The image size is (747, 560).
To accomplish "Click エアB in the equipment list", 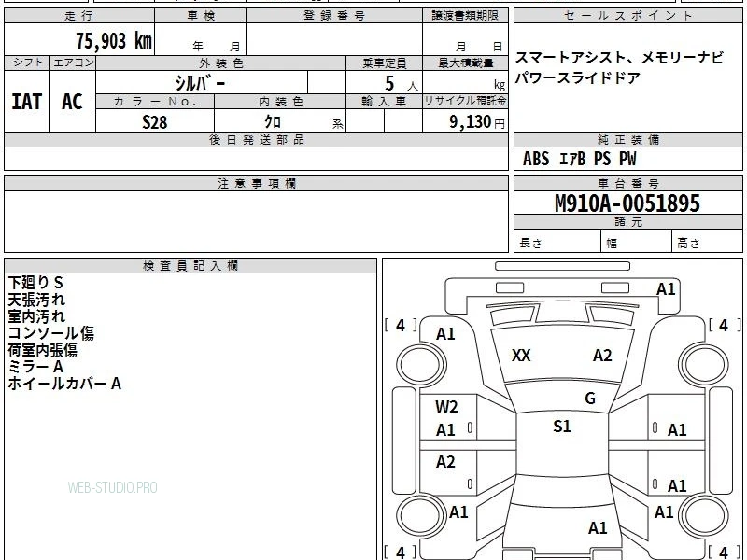I will [x=572, y=159].
